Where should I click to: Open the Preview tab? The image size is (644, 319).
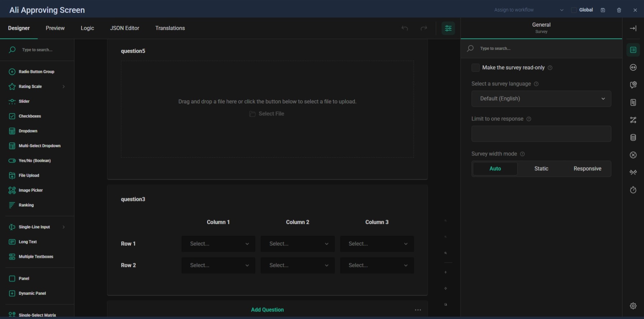tap(55, 28)
